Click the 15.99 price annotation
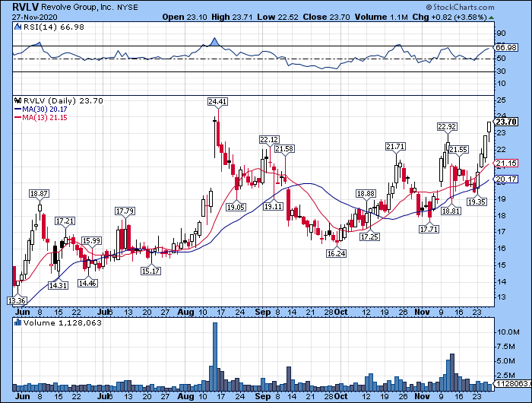The height and width of the screenshot is (403, 532). (91, 241)
